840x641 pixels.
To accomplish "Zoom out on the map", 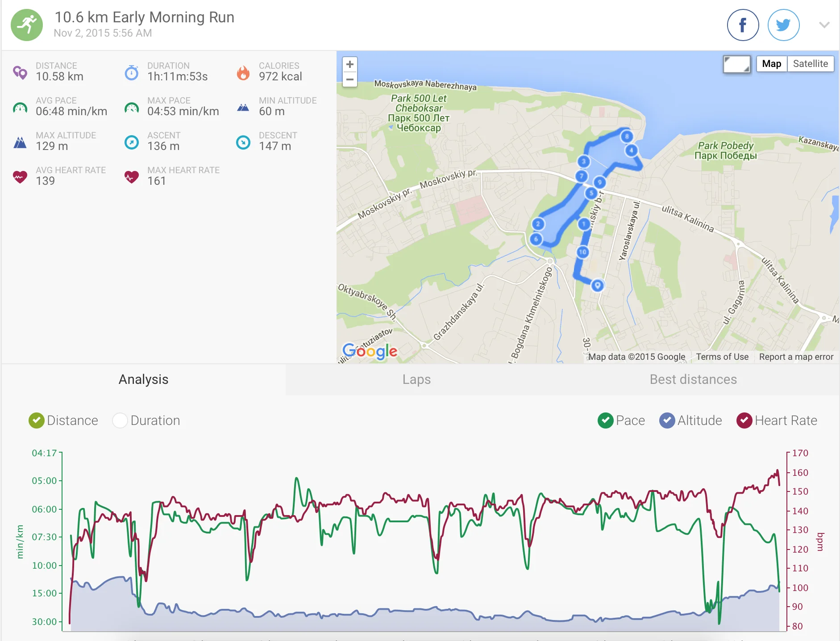I will [x=350, y=79].
